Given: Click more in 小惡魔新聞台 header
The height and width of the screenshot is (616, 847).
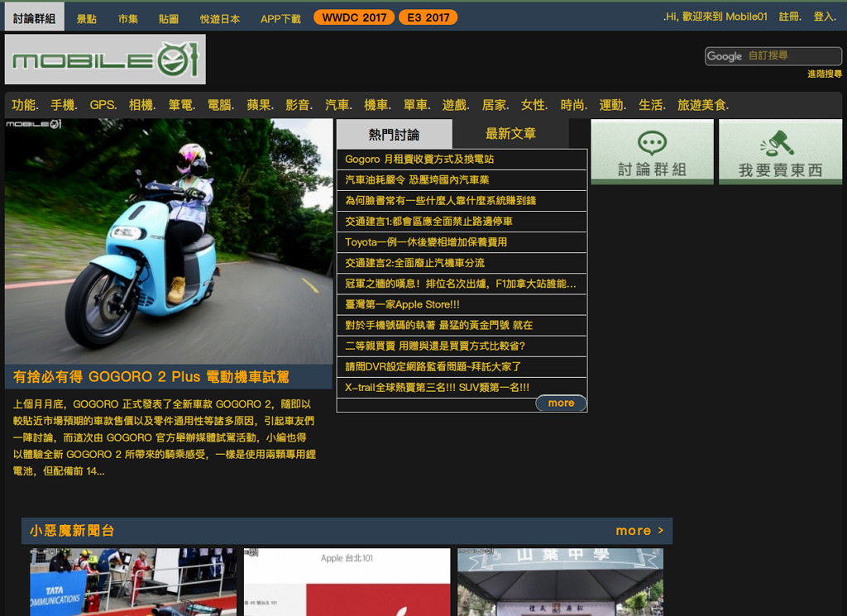Looking at the screenshot, I should 639,531.
